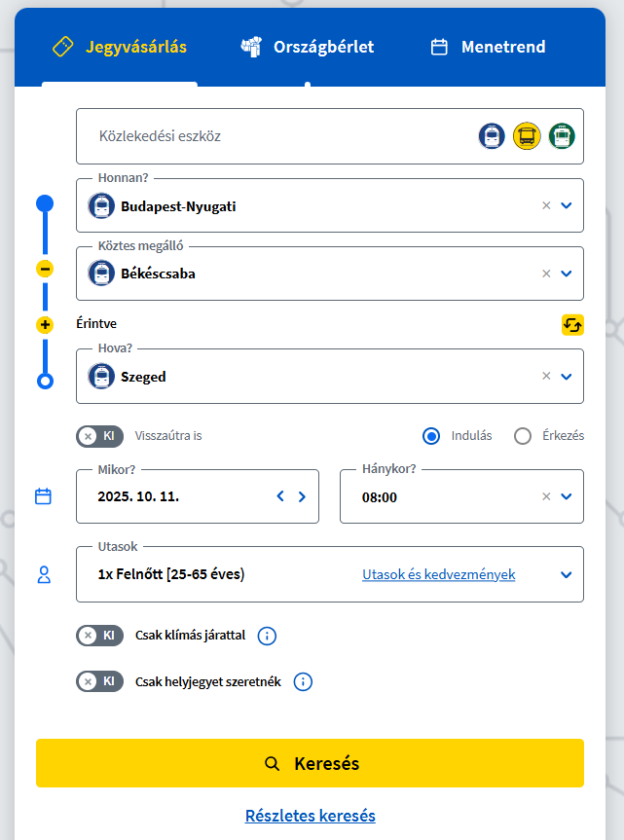Select the Érkezés radio button
Viewport: 624px width, 840px height.
click(x=522, y=436)
